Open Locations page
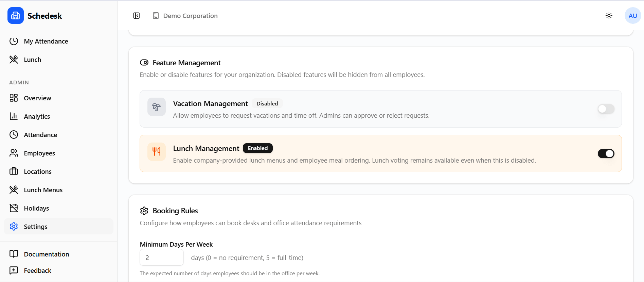The height and width of the screenshot is (282, 644). click(58, 171)
